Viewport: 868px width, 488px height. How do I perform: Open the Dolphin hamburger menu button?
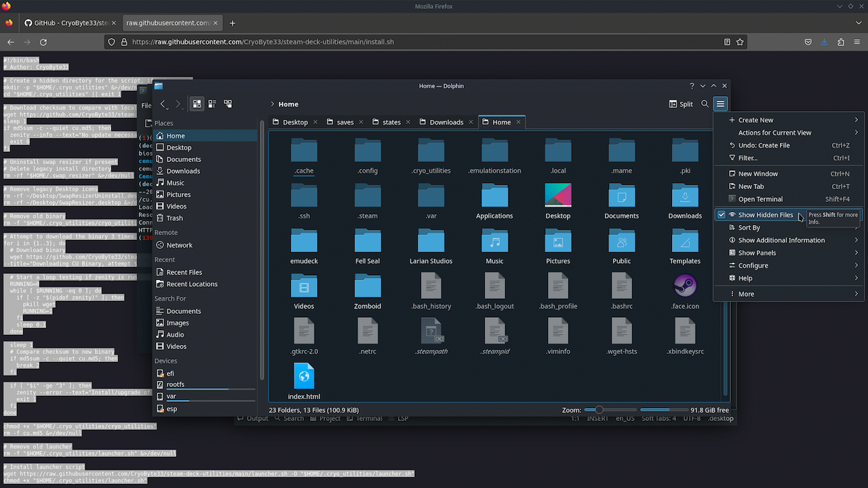[x=721, y=104]
